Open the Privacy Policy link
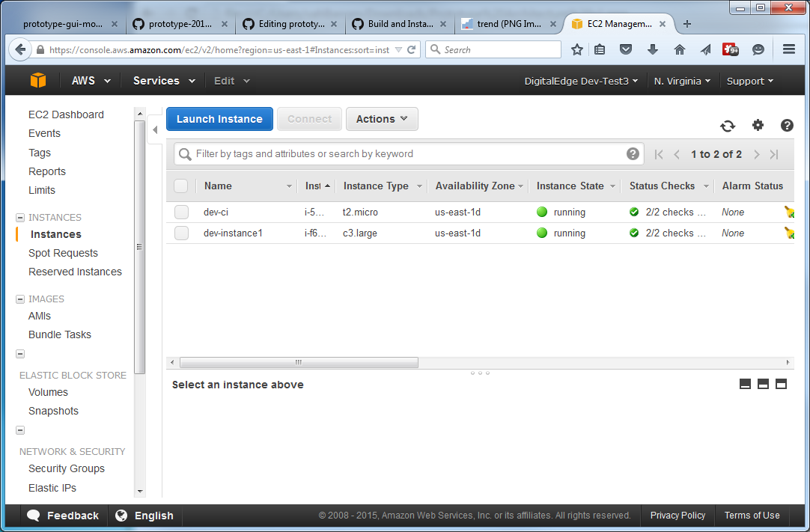Image resolution: width=810 pixels, height=532 pixels. (x=677, y=516)
